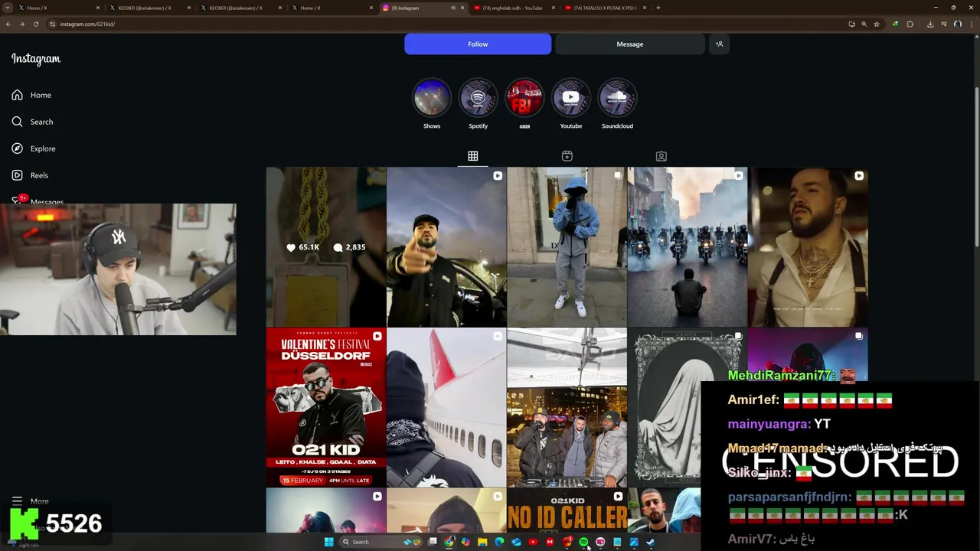Viewport: 980px width, 551px height.
Task: Open the airplane wing post
Action: point(446,408)
